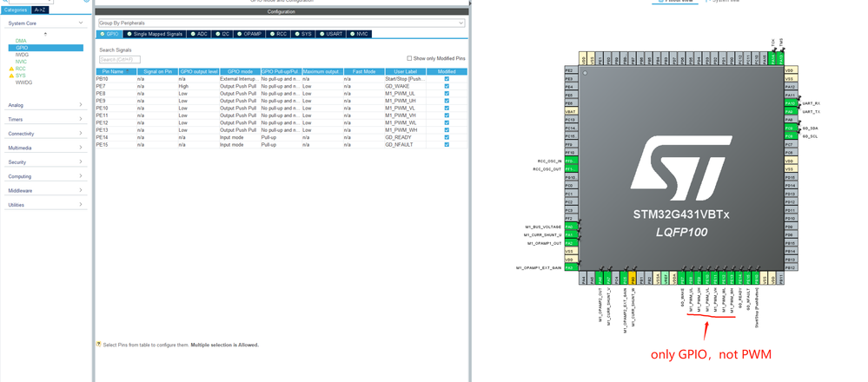Click the Search Signals input field
The width and height of the screenshot is (868, 382).
point(120,59)
